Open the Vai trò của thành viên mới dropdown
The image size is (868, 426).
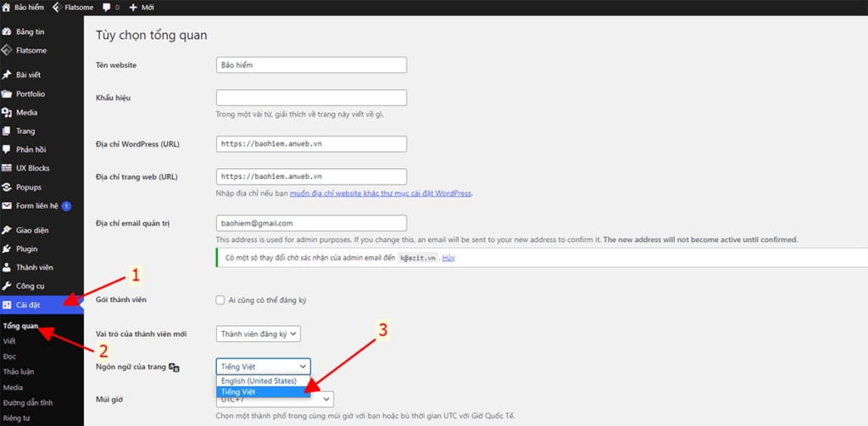pos(259,334)
